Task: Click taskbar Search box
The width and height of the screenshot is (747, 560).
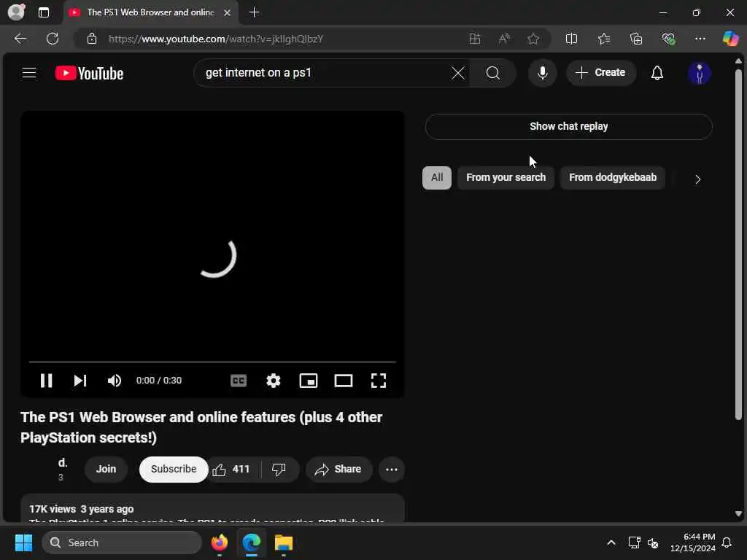Action: point(122,542)
